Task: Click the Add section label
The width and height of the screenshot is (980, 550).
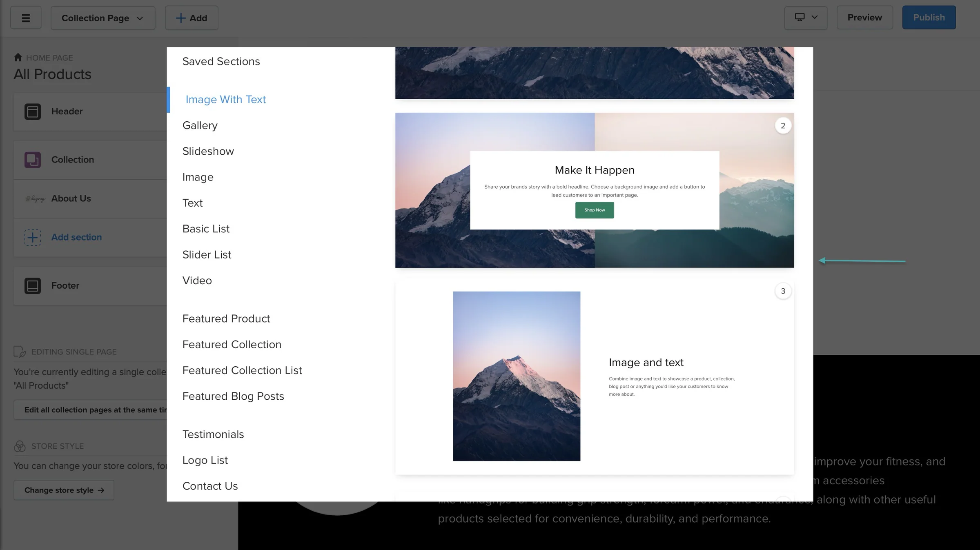Action: point(76,237)
